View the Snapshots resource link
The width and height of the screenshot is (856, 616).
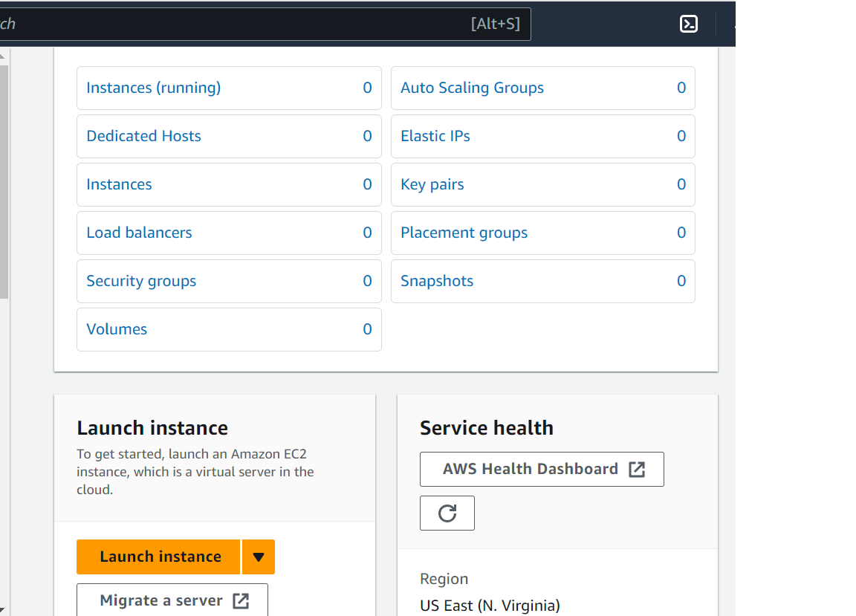(436, 281)
